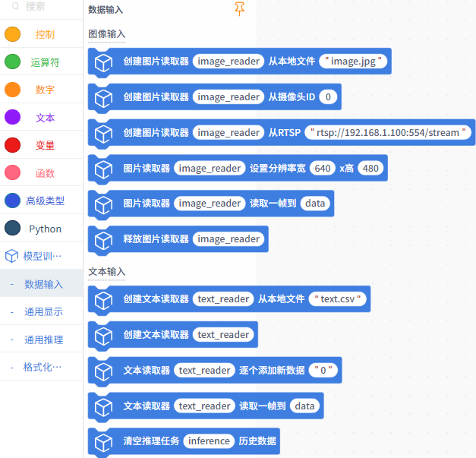The image size is (476, 458).
Task: Open the 控制 block category
Action: 44,34
